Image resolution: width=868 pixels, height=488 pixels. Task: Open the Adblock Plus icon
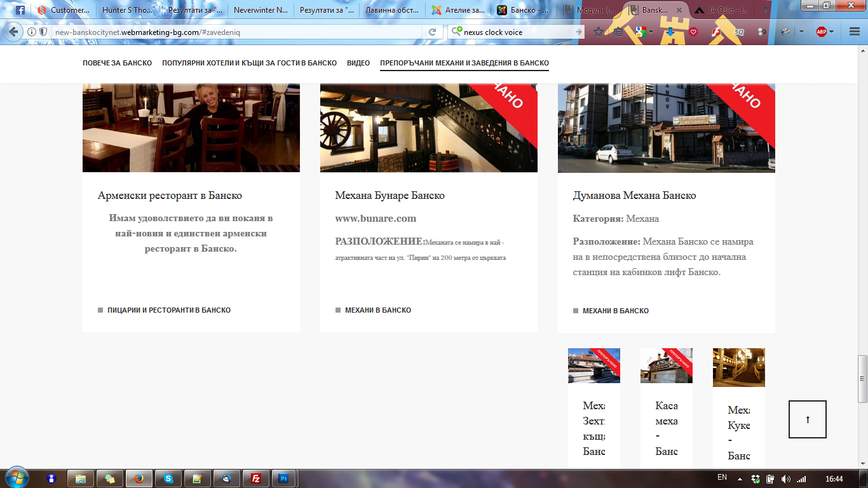[822, 32]
